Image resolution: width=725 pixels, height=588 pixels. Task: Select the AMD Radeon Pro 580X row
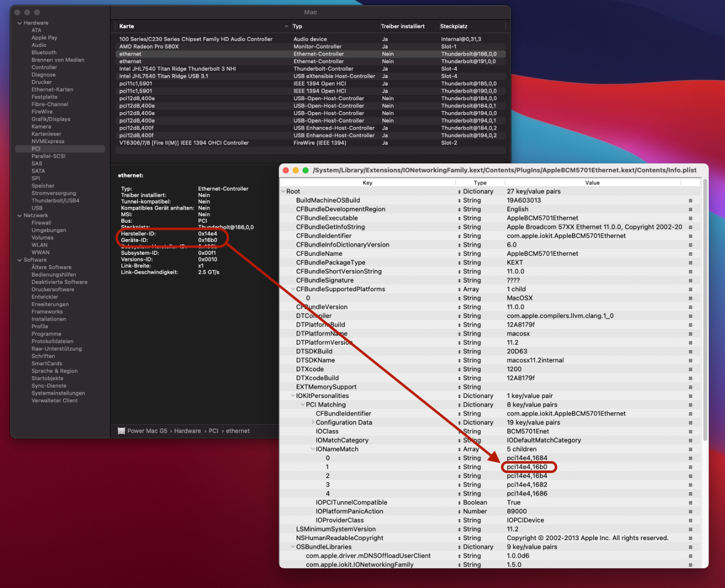click(149, 46)
